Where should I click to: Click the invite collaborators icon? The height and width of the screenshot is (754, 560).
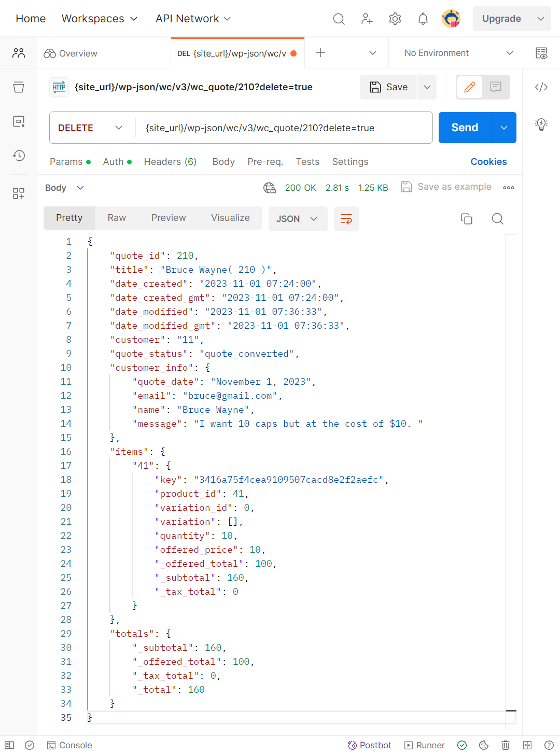click(x=367, y=19)
